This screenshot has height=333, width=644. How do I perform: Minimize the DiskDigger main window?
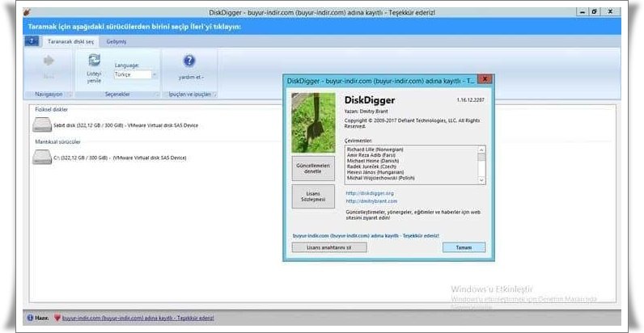(x=582, y=12)
